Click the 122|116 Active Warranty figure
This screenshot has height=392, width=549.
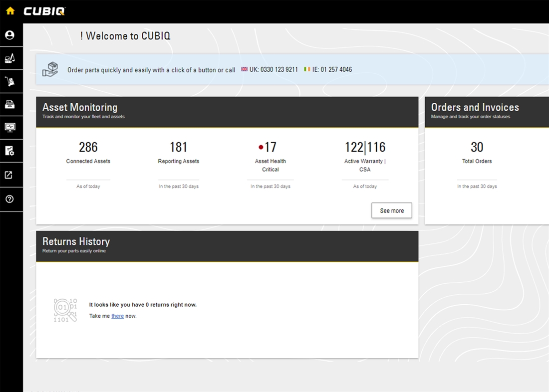point(365,147)
